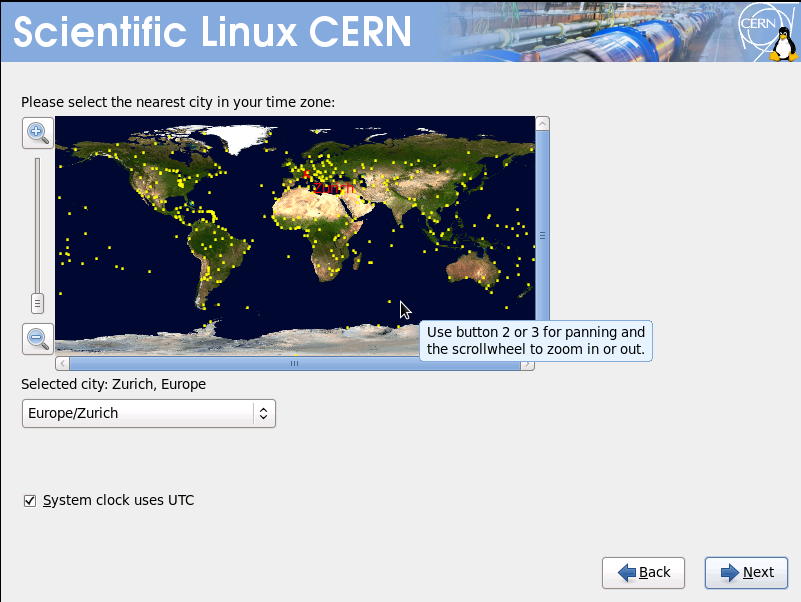Open the Europe/Zurich time zone dropdown
Image resolution: width=801 pixels, height=602 pixels.
(149, 413)
